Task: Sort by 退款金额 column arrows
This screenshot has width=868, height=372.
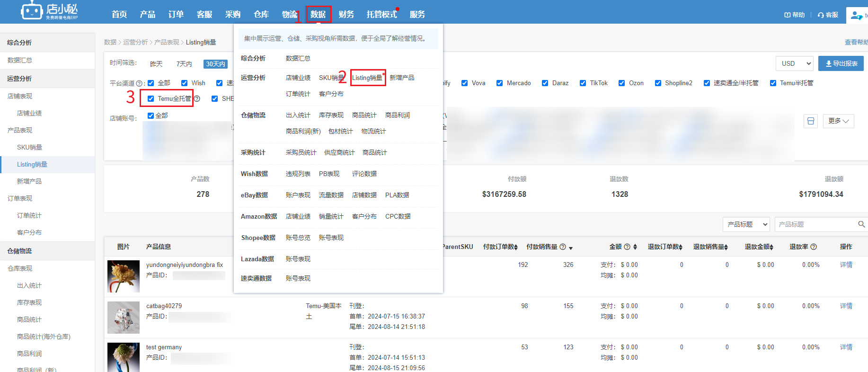Action: coord(771,247)
